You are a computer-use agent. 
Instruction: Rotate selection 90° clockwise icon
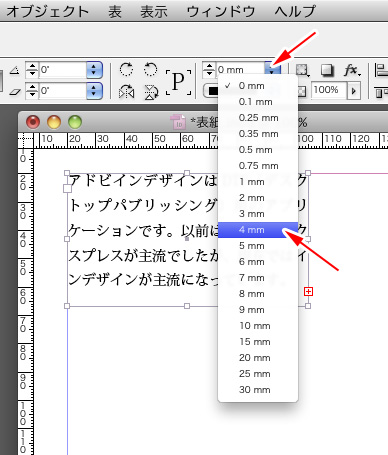click(x=126, y=70)
